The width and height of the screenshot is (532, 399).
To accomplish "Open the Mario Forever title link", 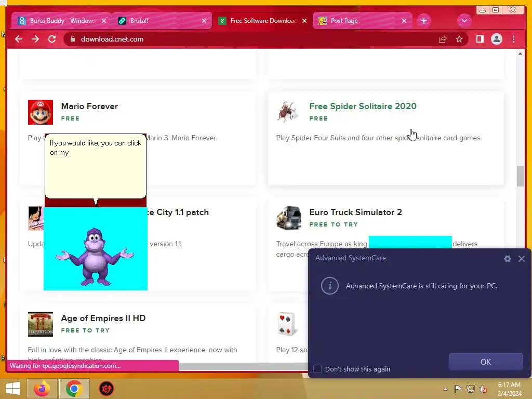I will click(x=89, y=106).
